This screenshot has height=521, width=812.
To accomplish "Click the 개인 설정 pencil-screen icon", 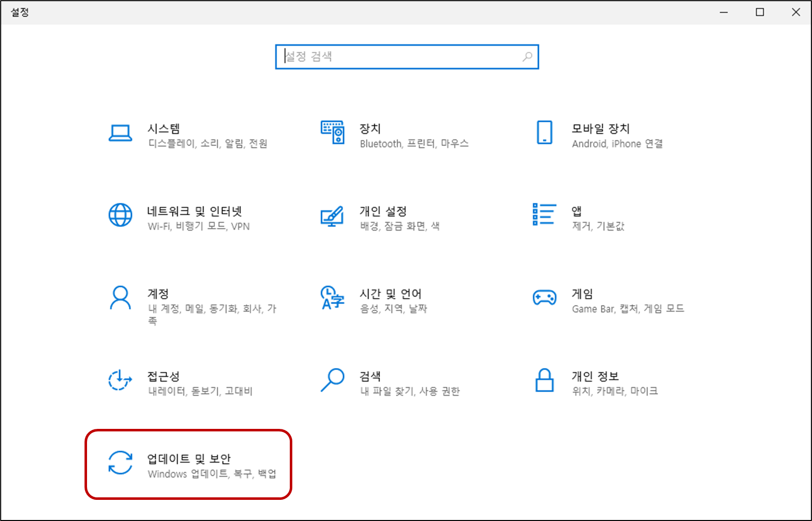I will pyautogui.click(x=332, y=215).
